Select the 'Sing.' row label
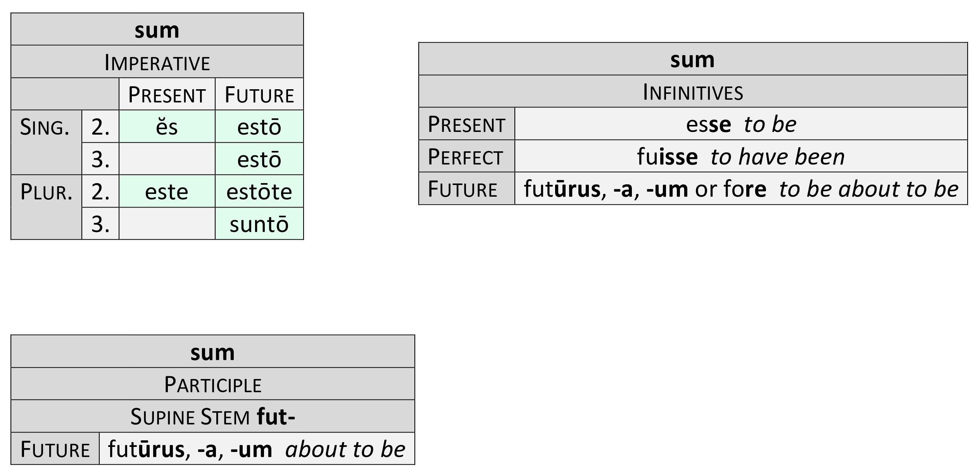The height and width of the screenshot is (476, 980). click(x=45, y=127)
